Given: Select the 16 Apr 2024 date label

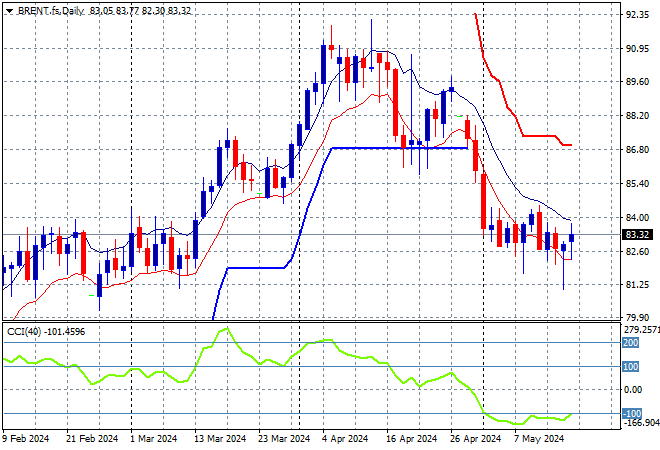Looking at the screenshot, I should click(414, 437).
